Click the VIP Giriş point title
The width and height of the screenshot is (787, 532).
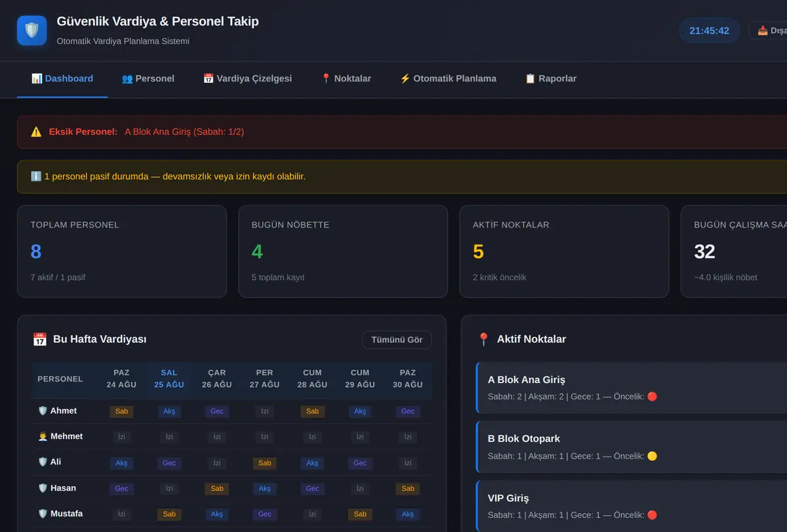pos(508,499)
